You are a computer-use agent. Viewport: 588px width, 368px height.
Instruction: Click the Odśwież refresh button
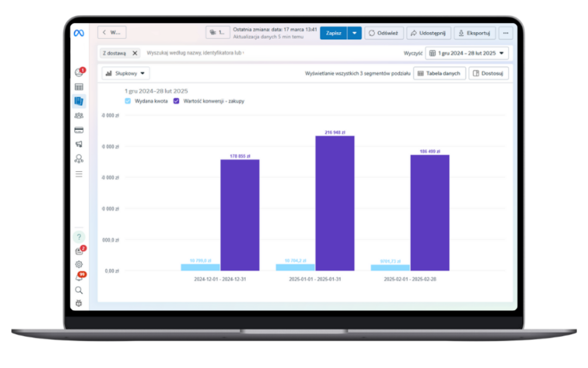click(383, 33)
